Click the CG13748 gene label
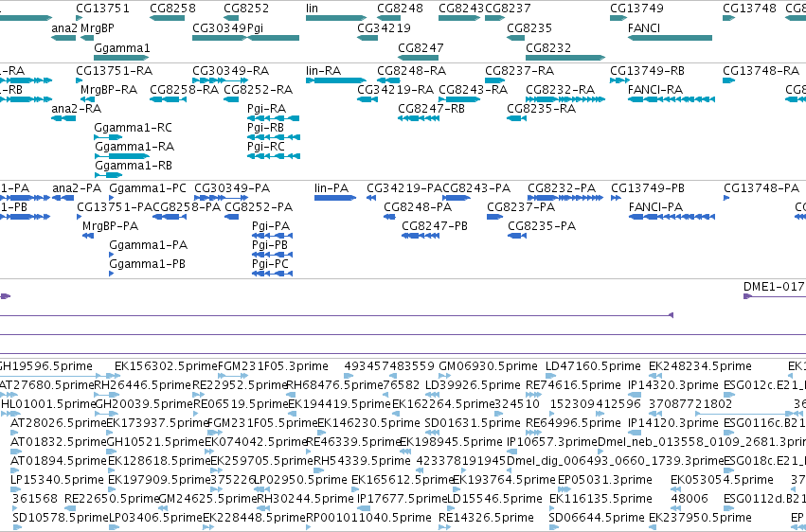This screenshot has width=806, height=532. [749, 9]
